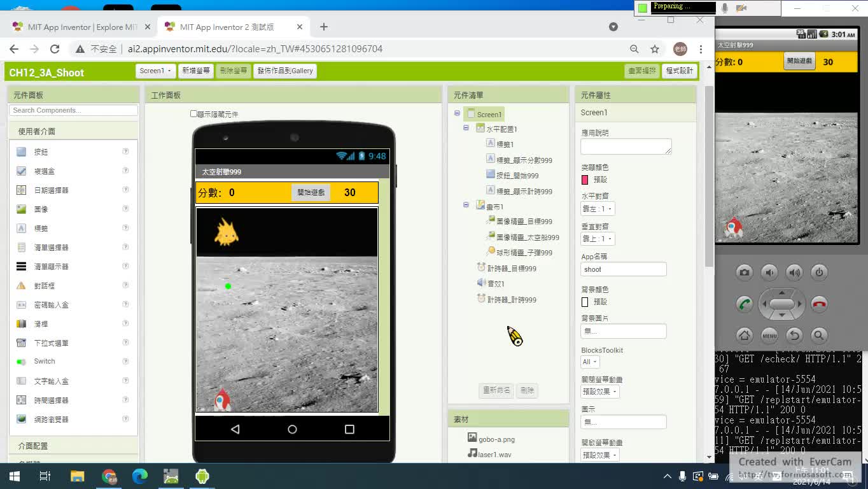868x489 pixels.
Task: Open Chrome's three-dot menu
Action: pyautogui.click(x=701, y=49)
